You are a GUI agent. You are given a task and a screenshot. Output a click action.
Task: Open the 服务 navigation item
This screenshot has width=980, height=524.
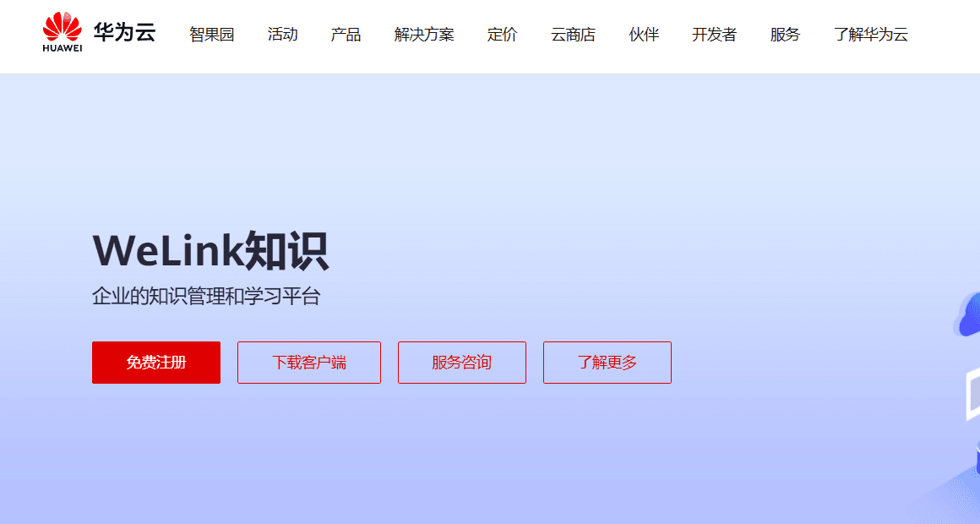coord(785,35)
